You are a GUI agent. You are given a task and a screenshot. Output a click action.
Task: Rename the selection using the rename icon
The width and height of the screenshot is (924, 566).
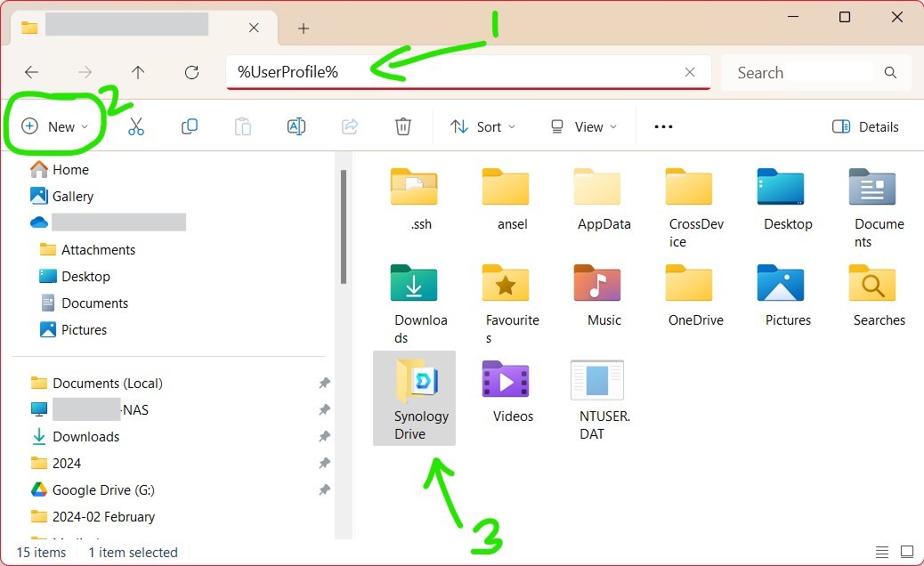296,126
